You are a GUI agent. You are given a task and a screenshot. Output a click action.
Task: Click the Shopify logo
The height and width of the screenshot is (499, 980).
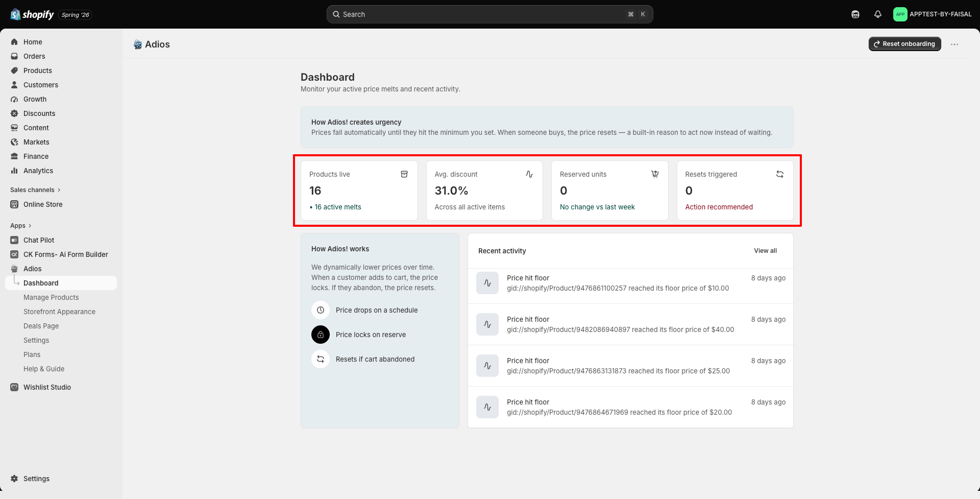tap(32, 14)
